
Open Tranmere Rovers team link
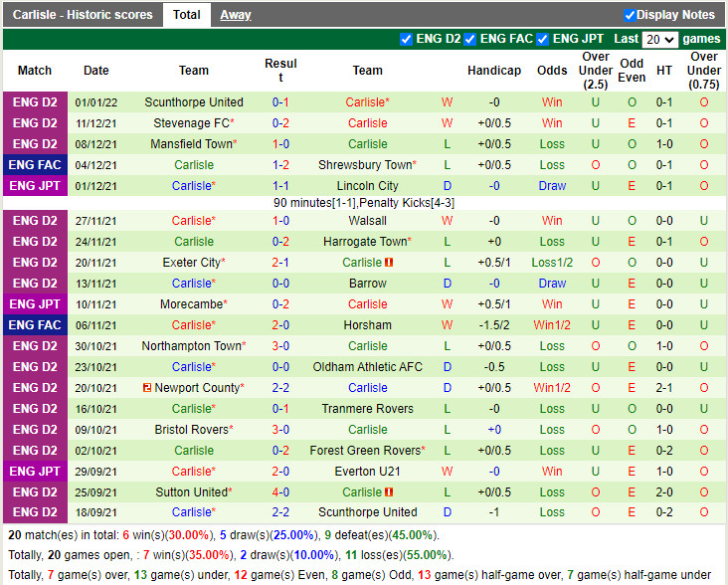[367, 409]
